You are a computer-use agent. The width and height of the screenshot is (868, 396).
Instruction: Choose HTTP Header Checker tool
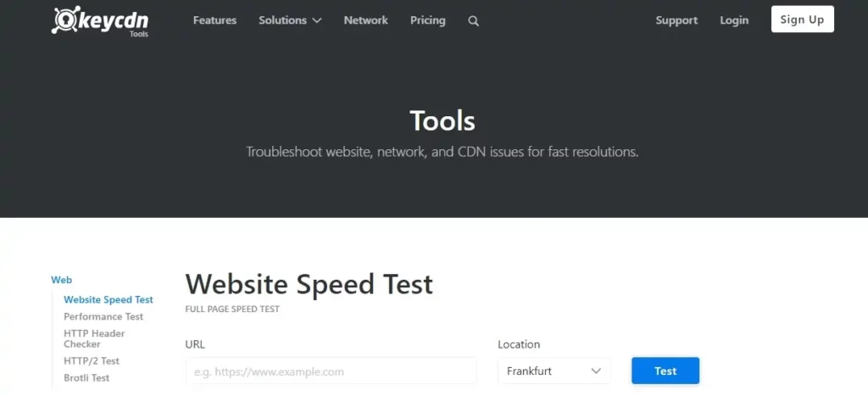click(x=94, y=338)
